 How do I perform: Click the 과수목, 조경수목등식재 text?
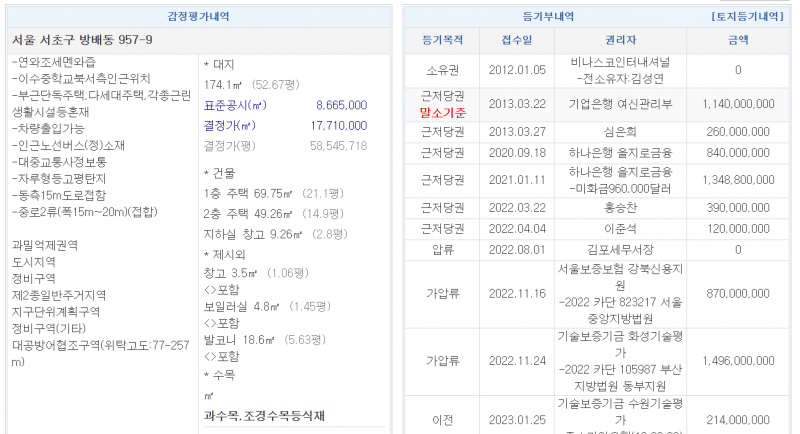coord(264,415)
